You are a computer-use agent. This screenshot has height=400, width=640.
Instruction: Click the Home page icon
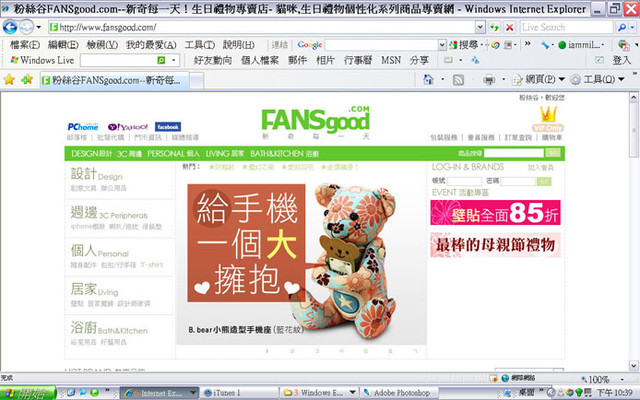click(428, 80)
